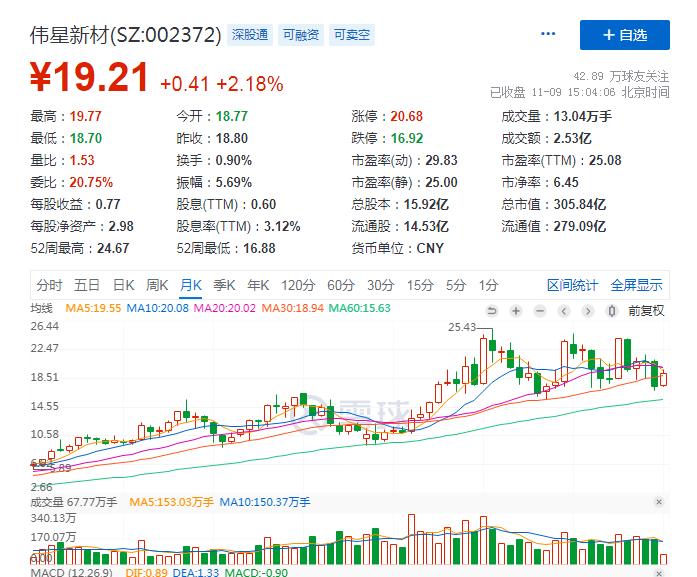Click the MA20:20.02 moving average label

[x=224, y=308]
